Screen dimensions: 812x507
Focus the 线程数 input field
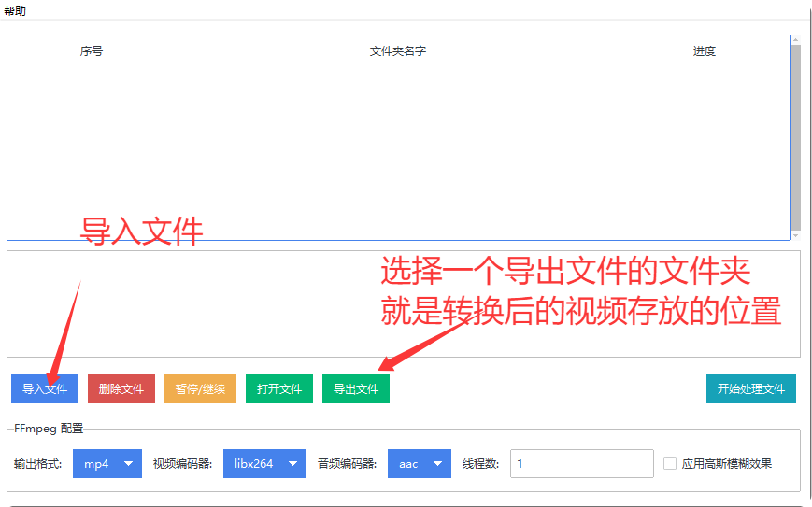(582, 463)
